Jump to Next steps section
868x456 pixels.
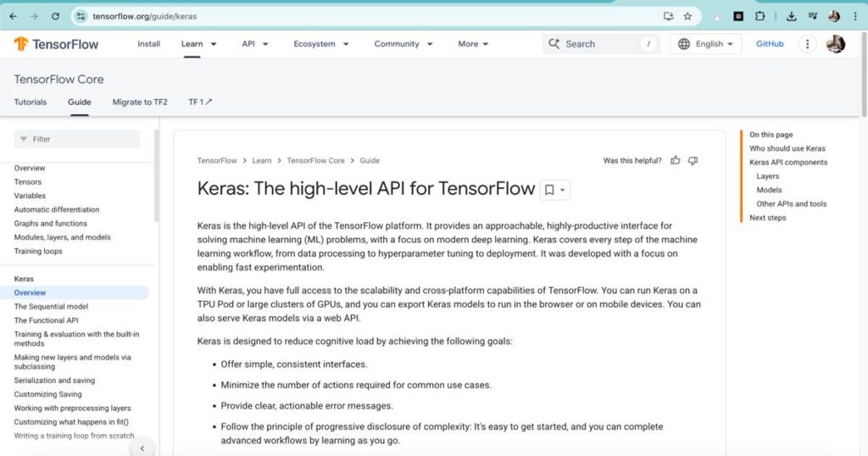pyautogui.click(x=768, y=218)
